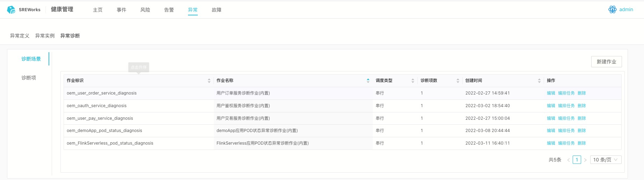
Task: Open the 10 条/页 page size dropdown
Action: point(606,160)
